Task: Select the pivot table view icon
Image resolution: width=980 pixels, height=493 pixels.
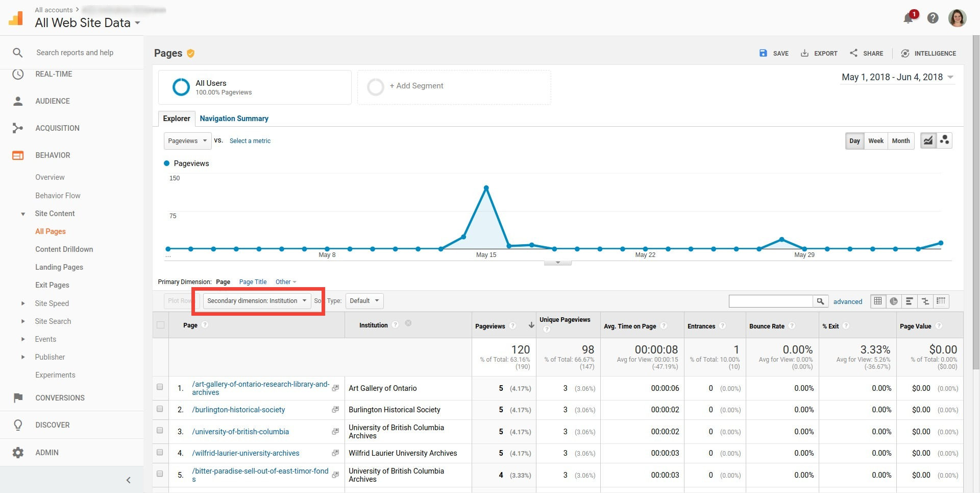Action: click(941, 301)
